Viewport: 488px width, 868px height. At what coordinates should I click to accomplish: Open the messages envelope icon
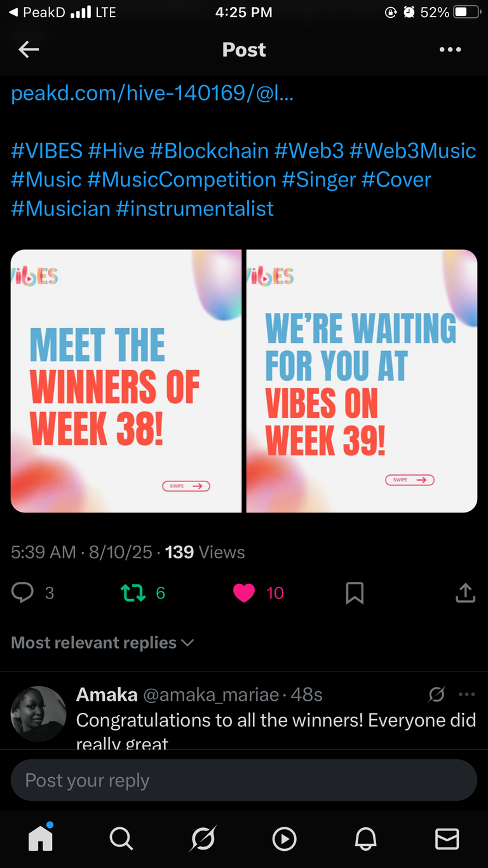click(x=447, y=839)
